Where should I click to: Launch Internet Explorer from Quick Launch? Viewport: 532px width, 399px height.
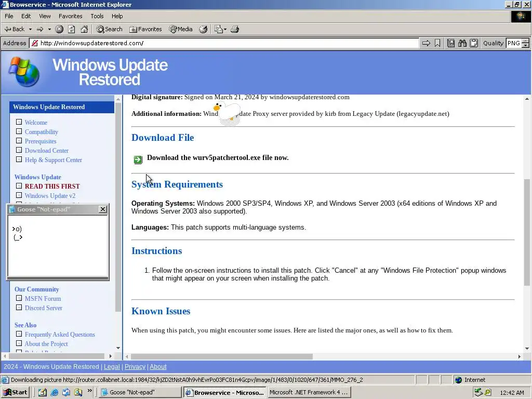(x=54, y=393)
